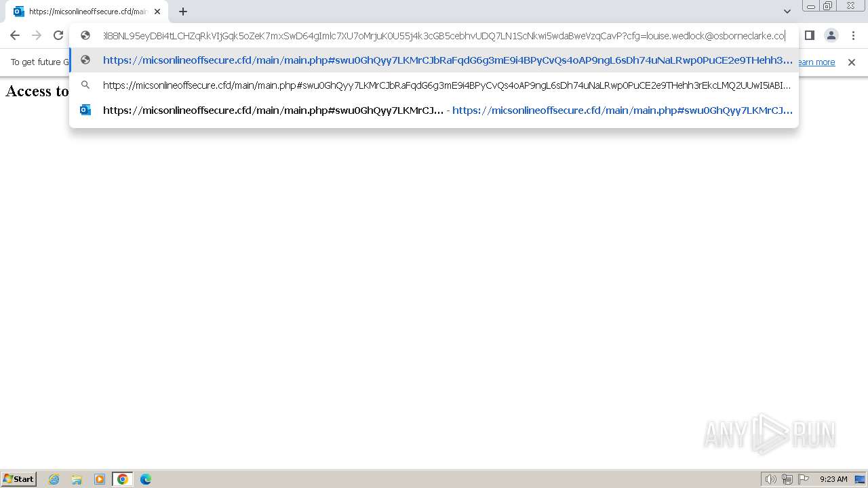The image size is (868, 488).
Task: Open network status tray icon
Action: (x=787, y=479)
